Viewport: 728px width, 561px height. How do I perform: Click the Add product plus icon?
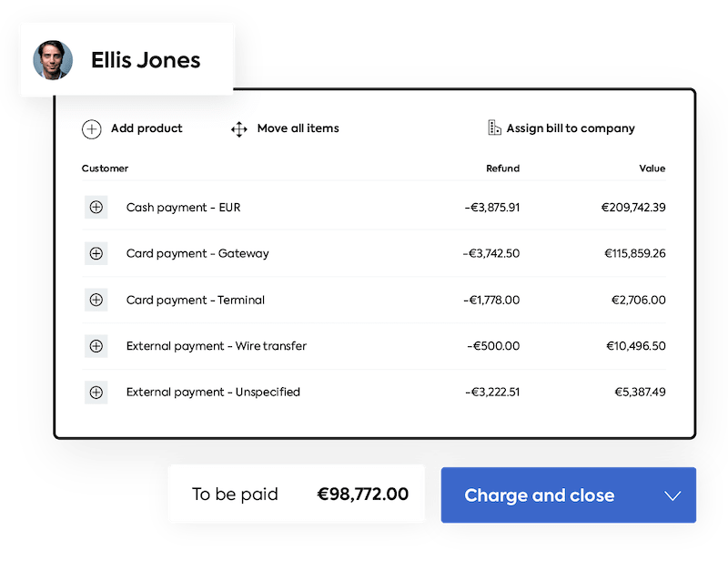coord(90,128)
